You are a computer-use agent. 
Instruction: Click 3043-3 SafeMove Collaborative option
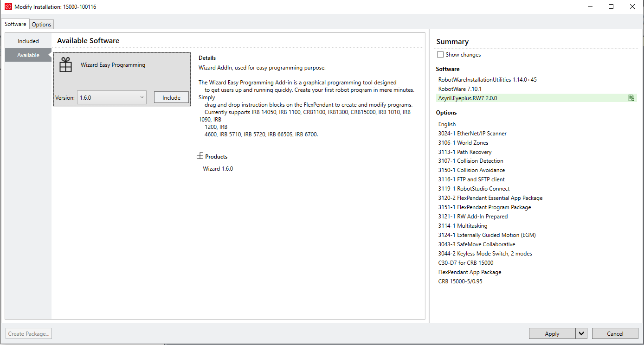click(x=477, y=244)
